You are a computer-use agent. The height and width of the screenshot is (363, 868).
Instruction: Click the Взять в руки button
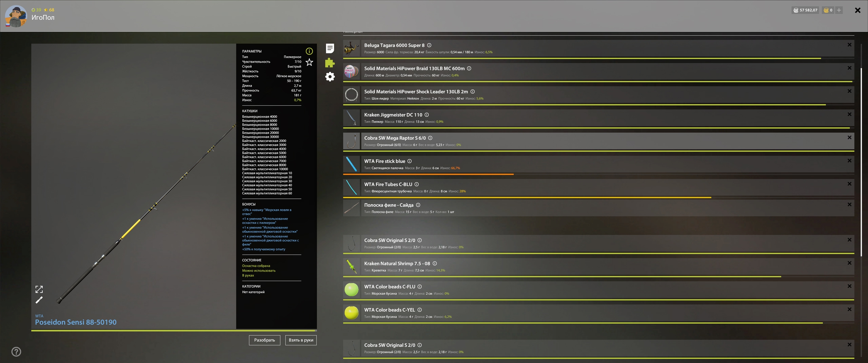[301, 340]
